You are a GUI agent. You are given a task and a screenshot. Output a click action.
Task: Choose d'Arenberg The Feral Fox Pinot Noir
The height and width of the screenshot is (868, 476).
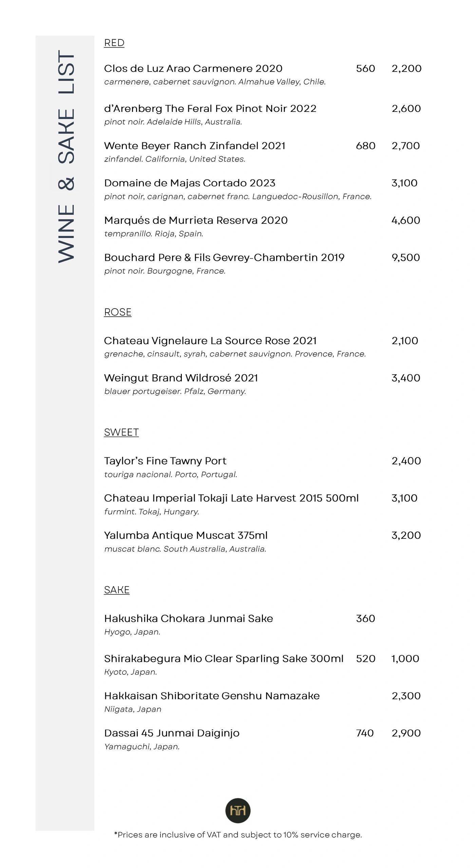coord(210,108)
